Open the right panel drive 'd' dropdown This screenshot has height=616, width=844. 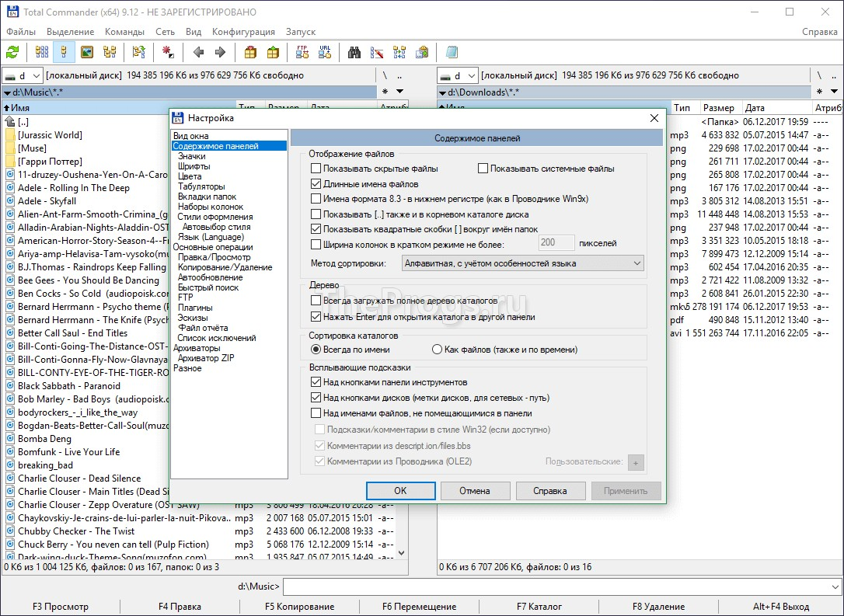[x=457, y=75]
